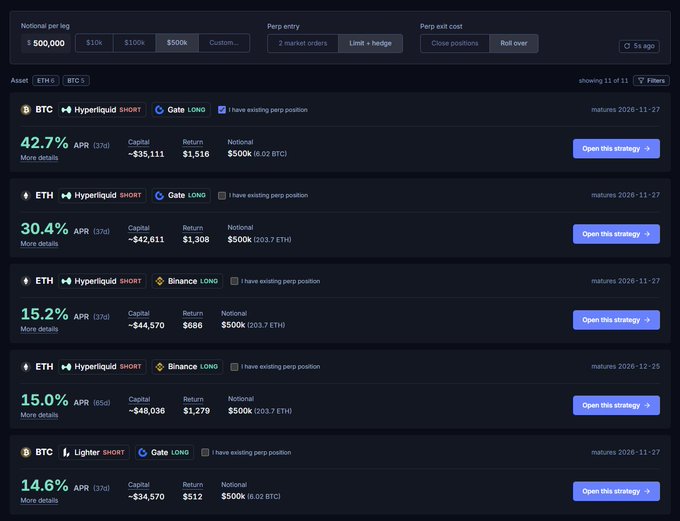Open More details under 15.2% APR
The image size is (680, 521).
tap(39, 329)
